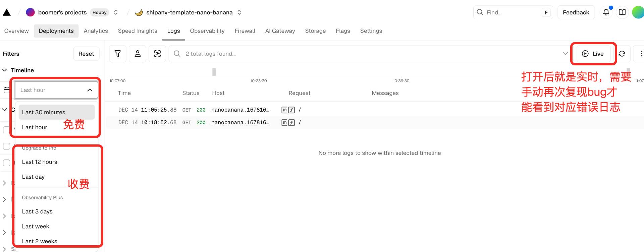
Task: Switch to the Observability tab
Action: [x=207, y=31]
